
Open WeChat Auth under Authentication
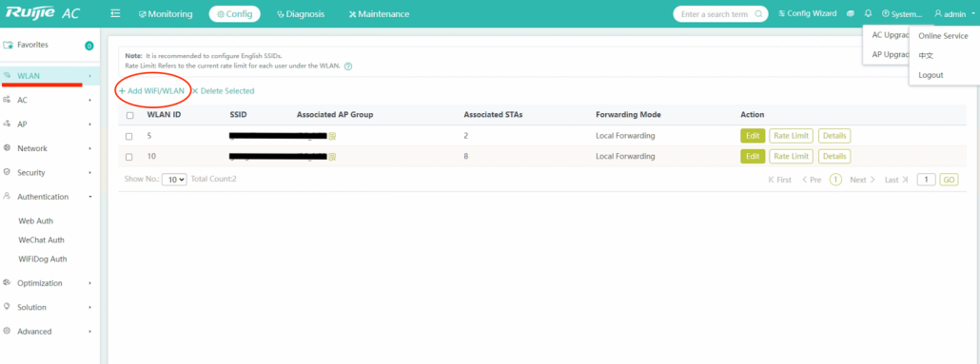coord(41,239)
